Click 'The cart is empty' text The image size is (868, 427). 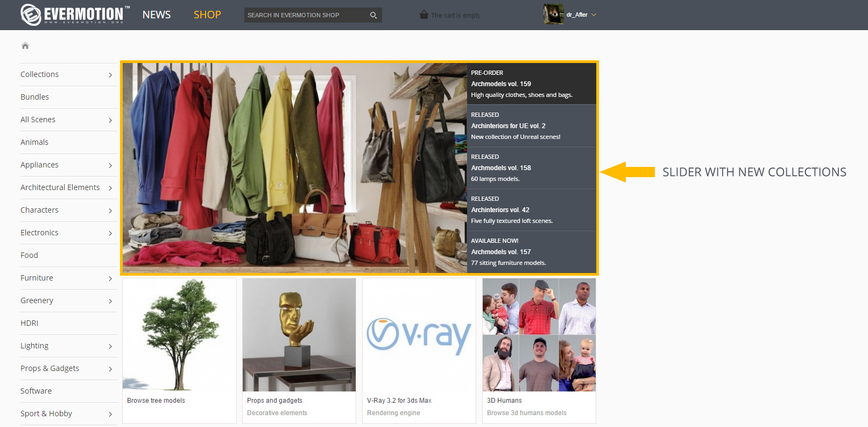coord(456,16)
